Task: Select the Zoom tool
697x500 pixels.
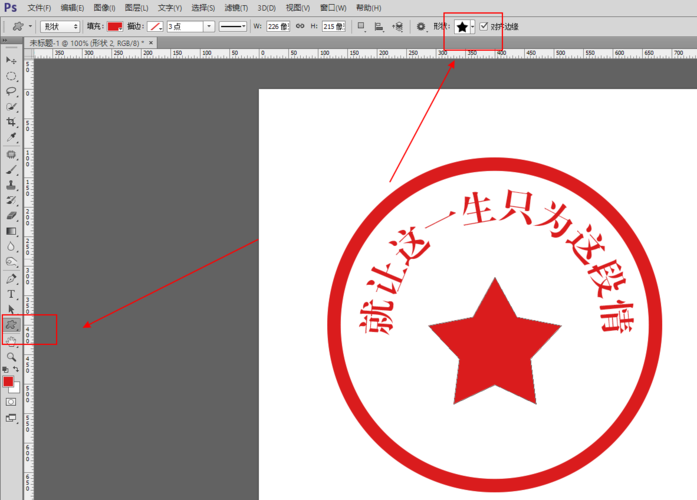Action: pyautogui.click(x=11, y=357)
